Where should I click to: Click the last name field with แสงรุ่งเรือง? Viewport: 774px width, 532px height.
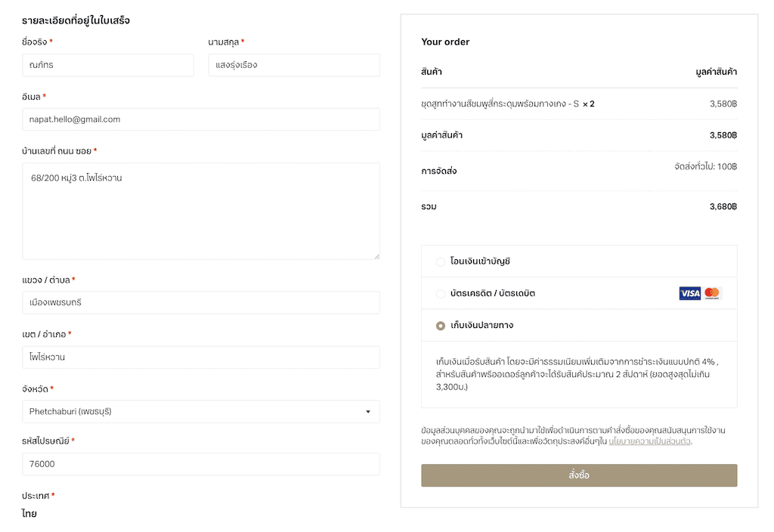point(294,65)
